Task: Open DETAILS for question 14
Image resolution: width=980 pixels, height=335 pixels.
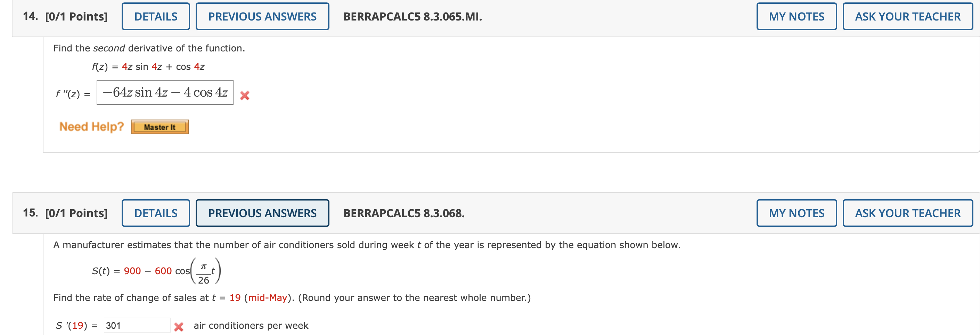Action: point(155,16)
